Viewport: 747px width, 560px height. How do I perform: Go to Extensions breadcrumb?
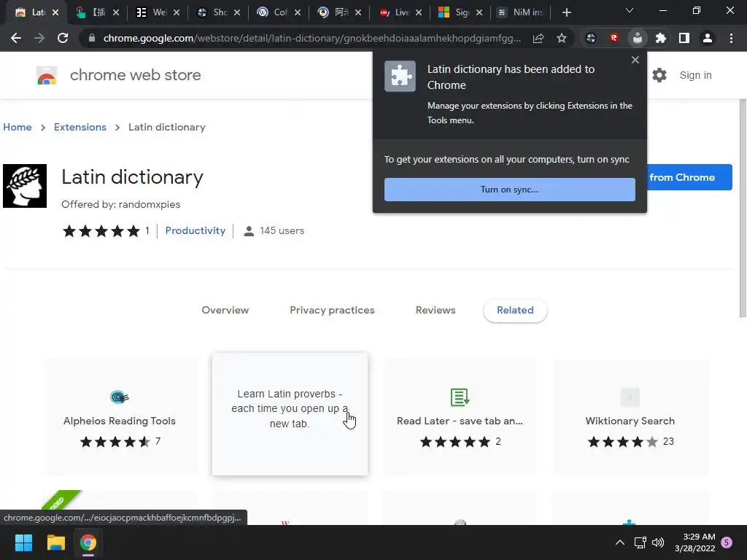(80, 127)
